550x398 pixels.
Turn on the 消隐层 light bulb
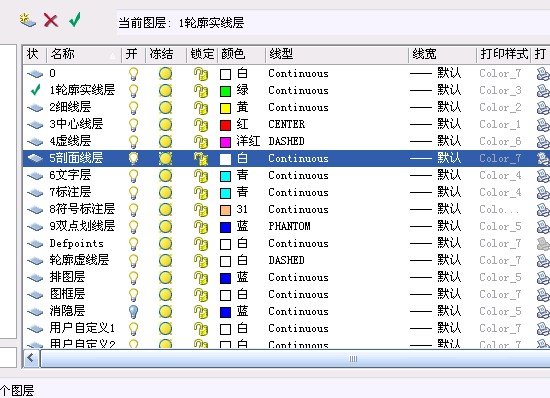[x=133, y=311]
